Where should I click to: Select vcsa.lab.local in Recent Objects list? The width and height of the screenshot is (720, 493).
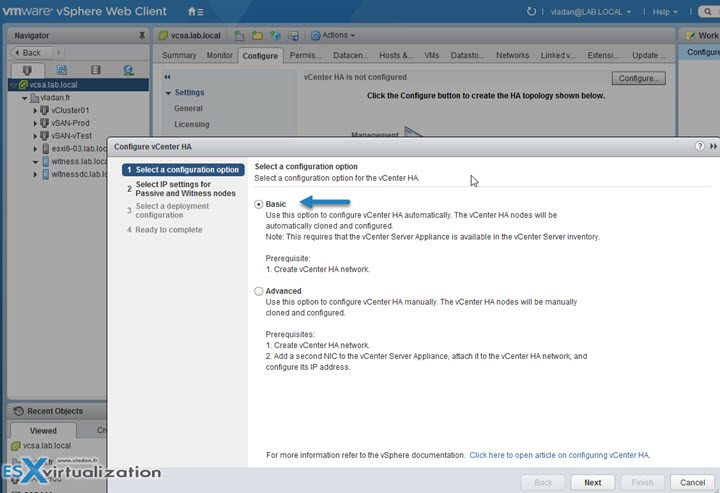point(47,445)
